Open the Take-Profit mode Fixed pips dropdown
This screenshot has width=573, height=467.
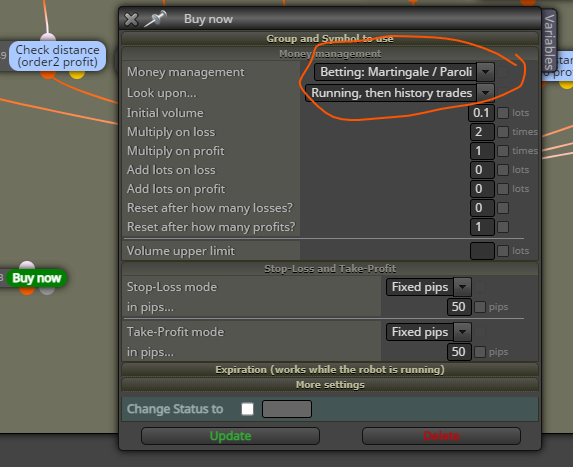click(429, 332)
